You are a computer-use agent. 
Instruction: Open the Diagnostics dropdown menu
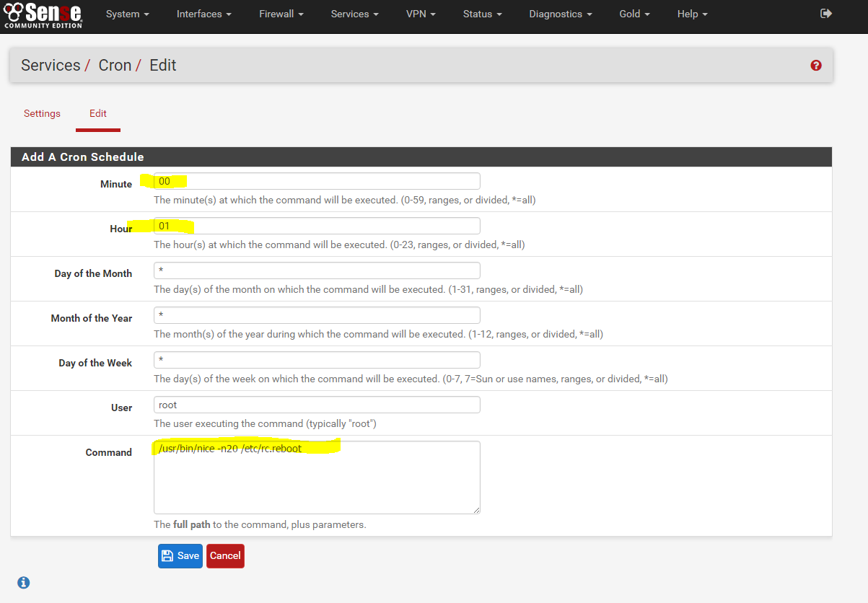pyautogui.click(x=560, y=14)
